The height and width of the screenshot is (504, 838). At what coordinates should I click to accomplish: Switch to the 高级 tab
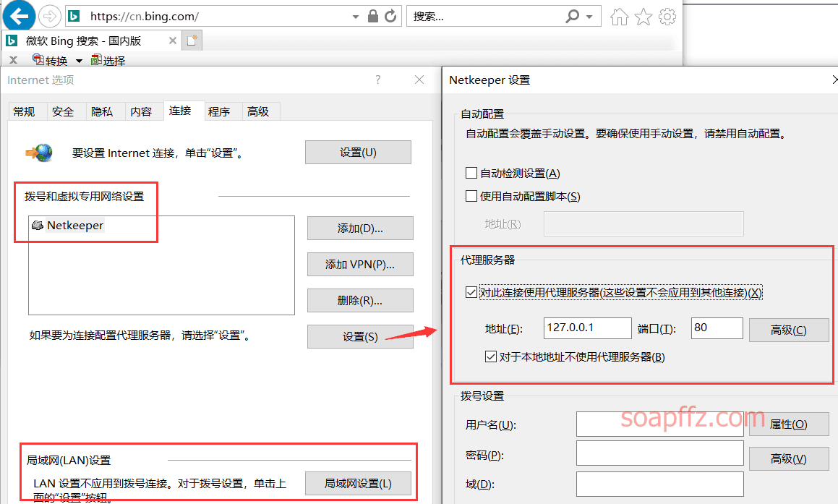pyautogui.click(x=258, y=111)
